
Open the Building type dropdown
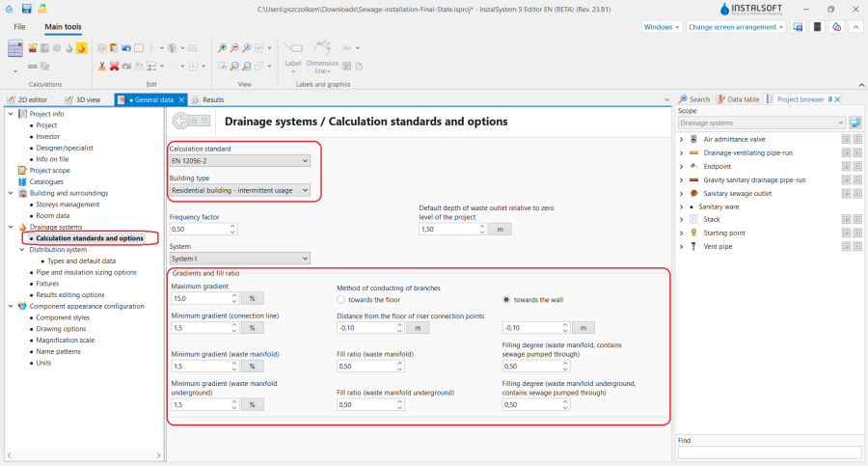point(240,190)
